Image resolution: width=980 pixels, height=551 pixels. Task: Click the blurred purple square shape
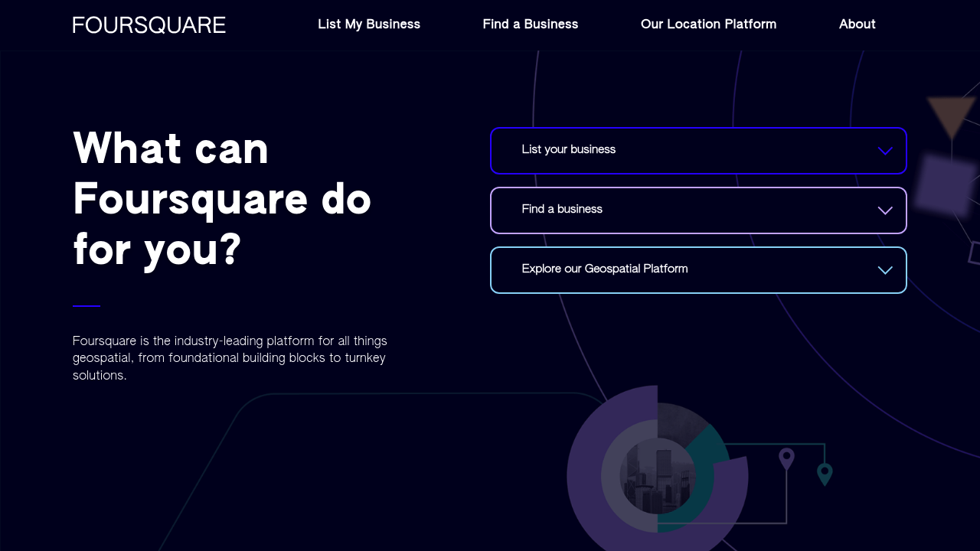(945, 184)
